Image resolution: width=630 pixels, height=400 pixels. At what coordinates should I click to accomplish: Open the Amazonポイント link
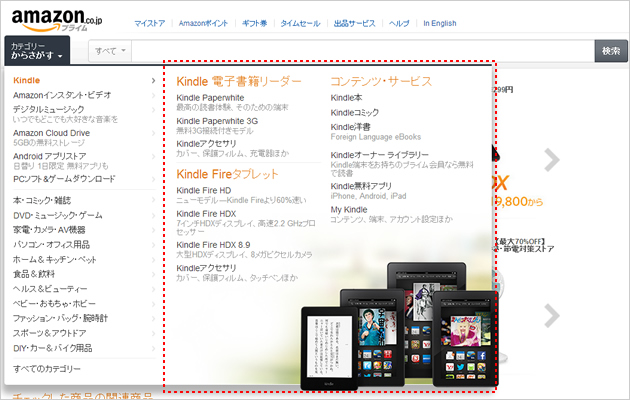tap(203, 23)
